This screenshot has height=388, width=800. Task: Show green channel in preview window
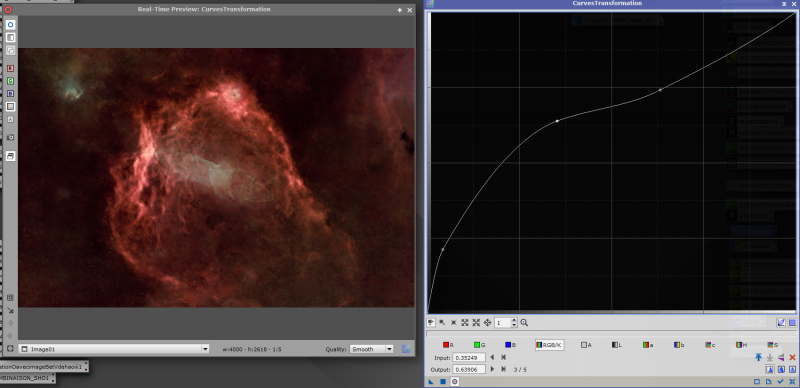tap(10, 81)
